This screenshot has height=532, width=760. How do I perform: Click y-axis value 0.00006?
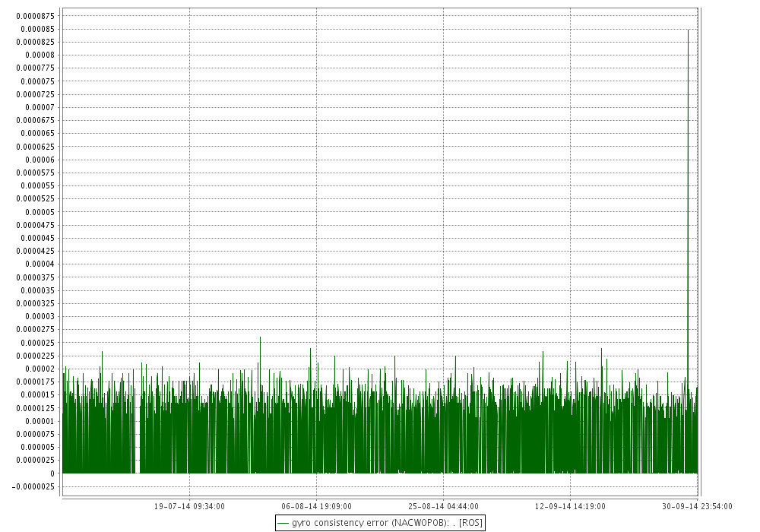[x=40, y=160]
